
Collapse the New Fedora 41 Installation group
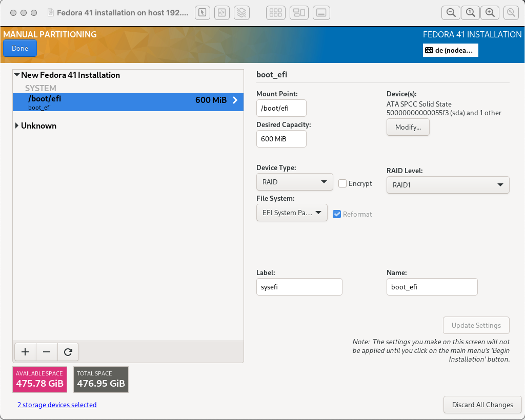pyautogui.click(x=17, y=75)
